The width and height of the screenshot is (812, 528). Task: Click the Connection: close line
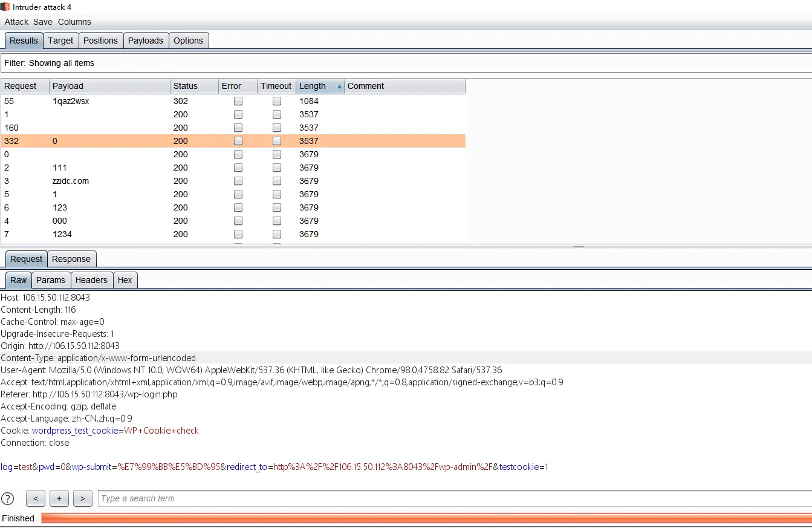(x=35, y=443)
